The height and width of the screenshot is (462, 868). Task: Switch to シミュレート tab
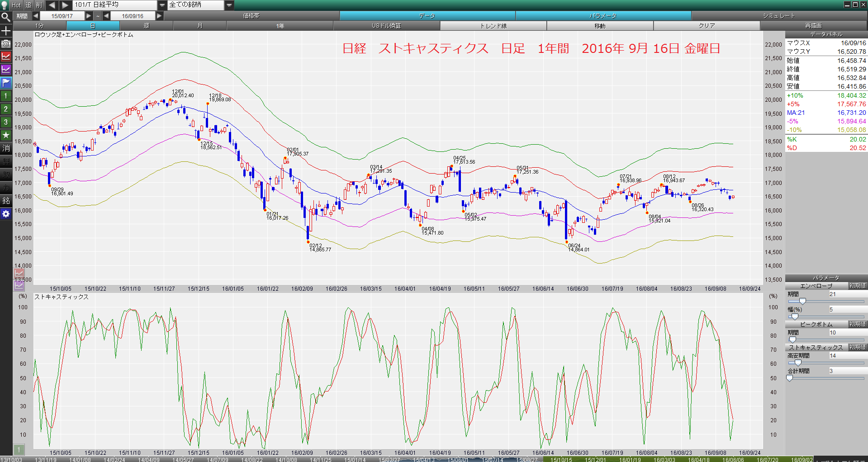tap(779, 16)
